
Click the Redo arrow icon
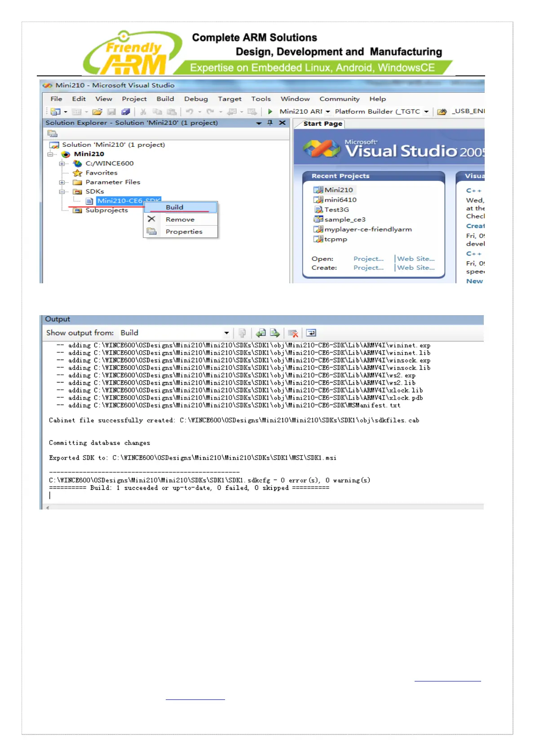click(x=210, y=112)
